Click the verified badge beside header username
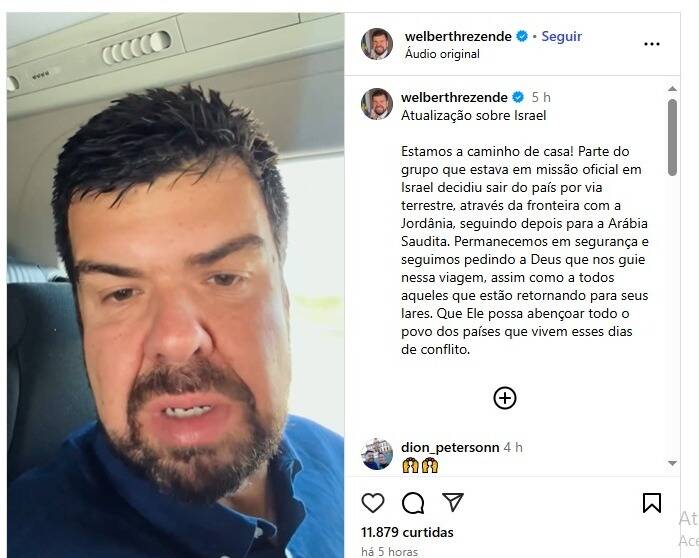This screenshot has width=699, height=558. 522,36
